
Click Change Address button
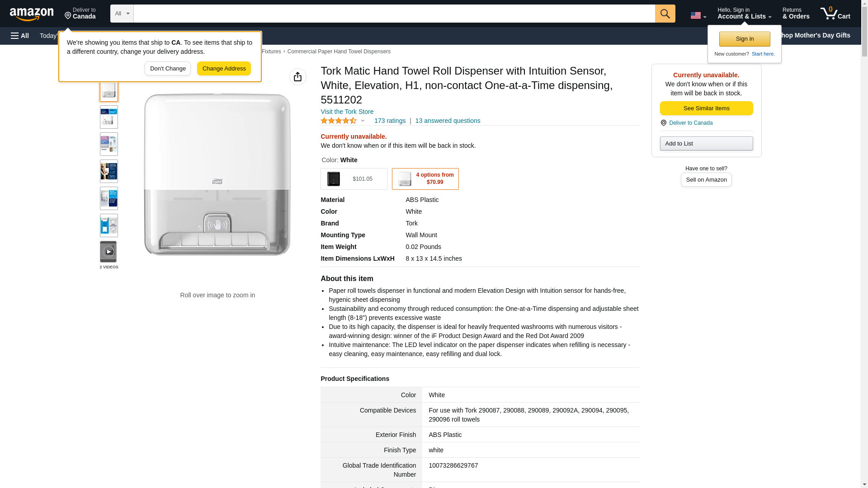(224, 69)
